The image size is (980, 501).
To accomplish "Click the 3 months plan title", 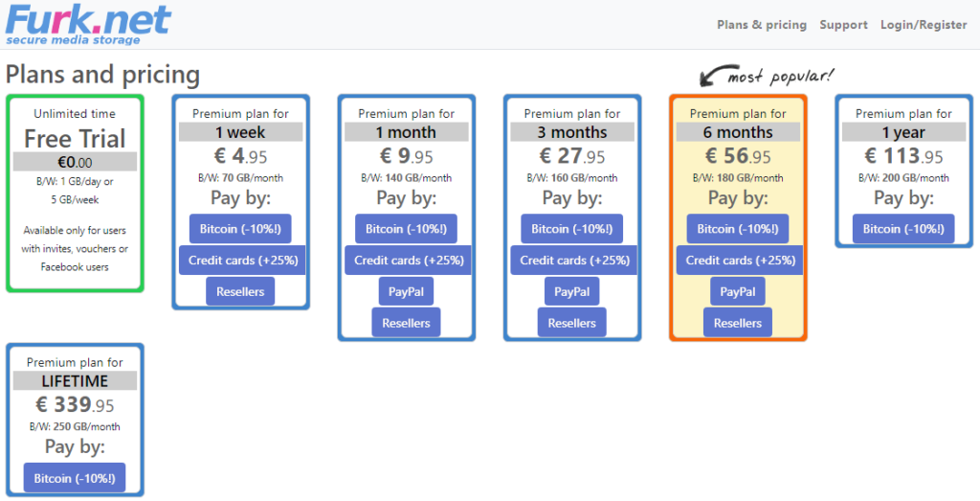I will coord(572,132).
